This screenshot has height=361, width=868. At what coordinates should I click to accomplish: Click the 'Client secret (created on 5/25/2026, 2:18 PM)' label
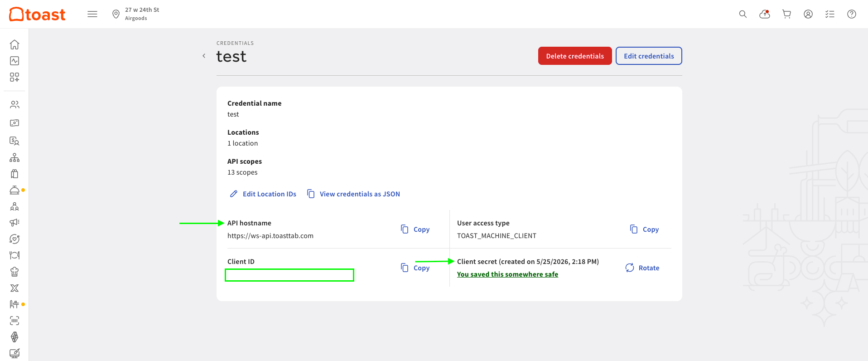point(528,262)
